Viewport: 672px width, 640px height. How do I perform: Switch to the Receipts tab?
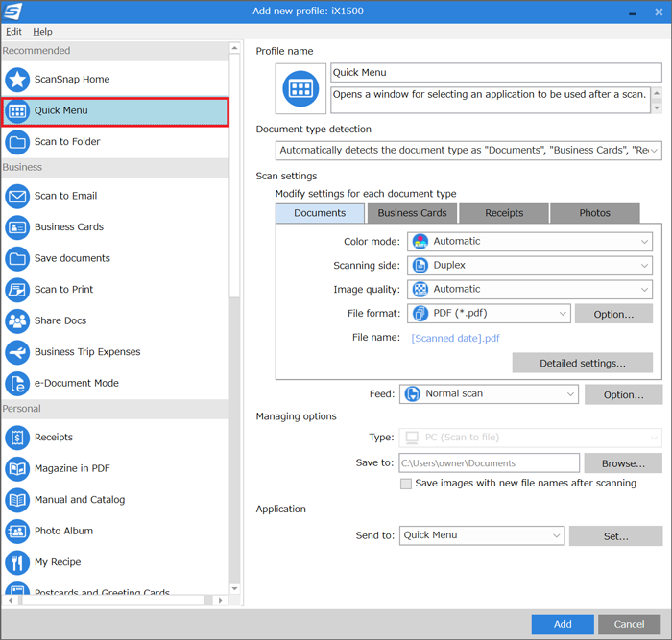click(504, 213)
